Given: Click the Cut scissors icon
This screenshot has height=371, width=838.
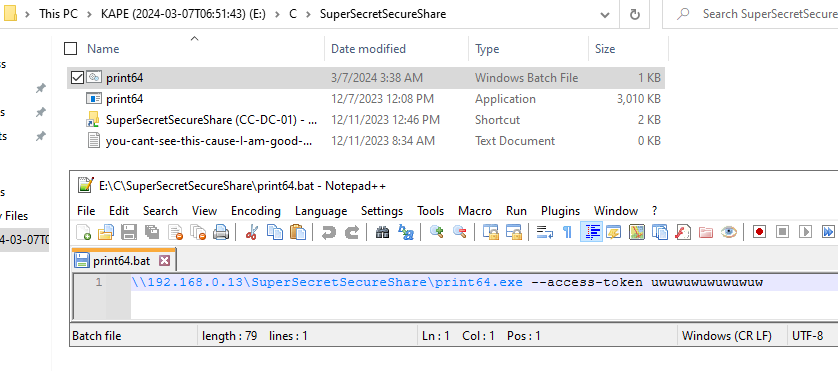Looking at the screenshot, I should (251, 232).
